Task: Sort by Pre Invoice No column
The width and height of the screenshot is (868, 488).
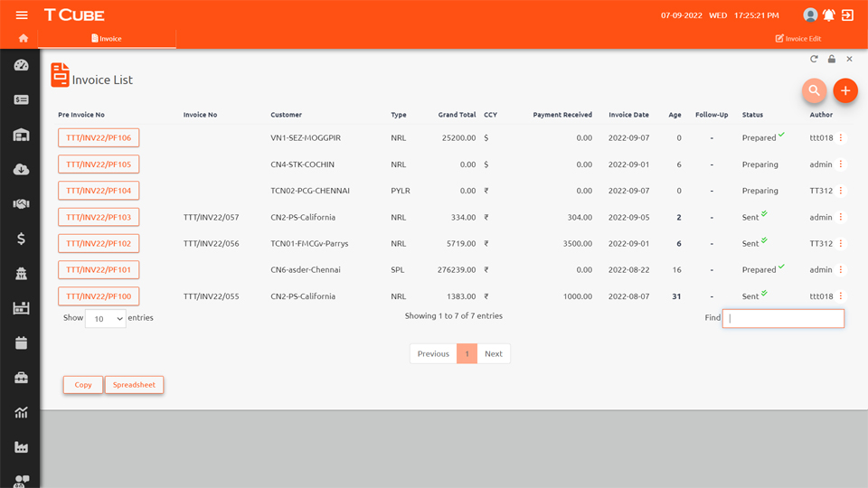Action: (81, 115)
